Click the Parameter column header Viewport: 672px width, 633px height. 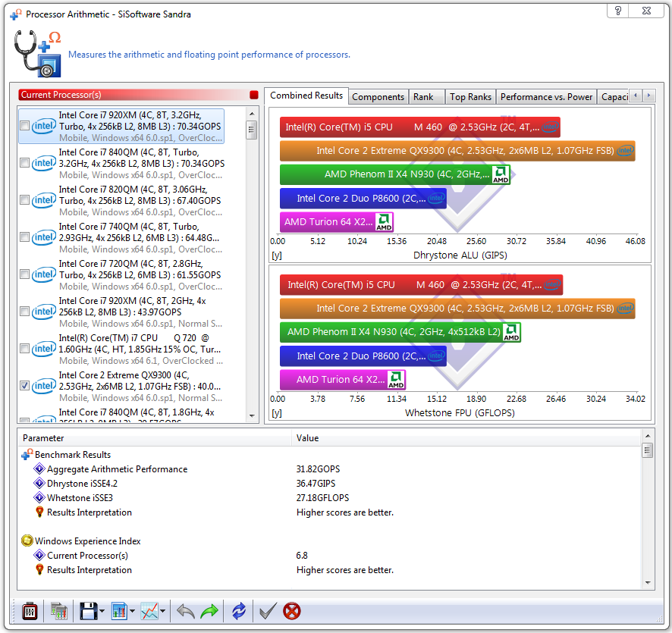point(154,437)
